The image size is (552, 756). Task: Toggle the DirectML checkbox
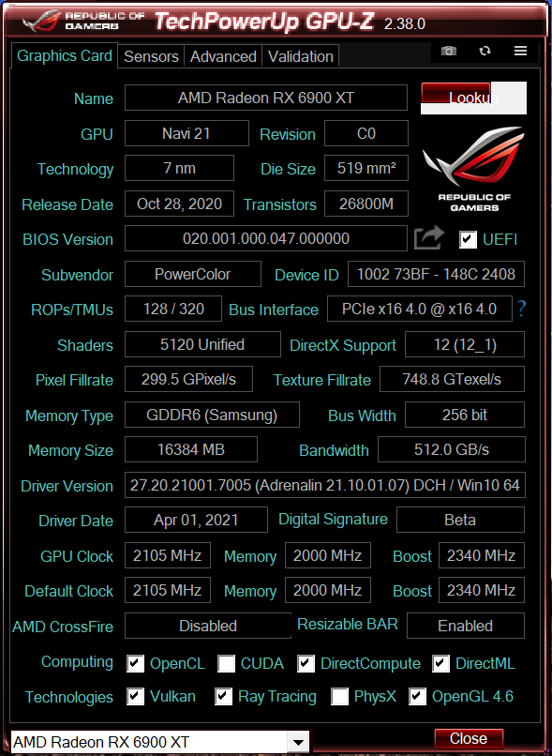coord(440,663)
